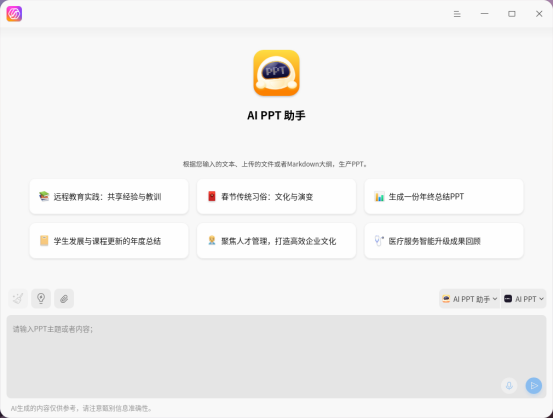Select 远程教育实践：共享经验与教训 suggestion
This screenshot has width=554, height=418.
coord(109,196)
